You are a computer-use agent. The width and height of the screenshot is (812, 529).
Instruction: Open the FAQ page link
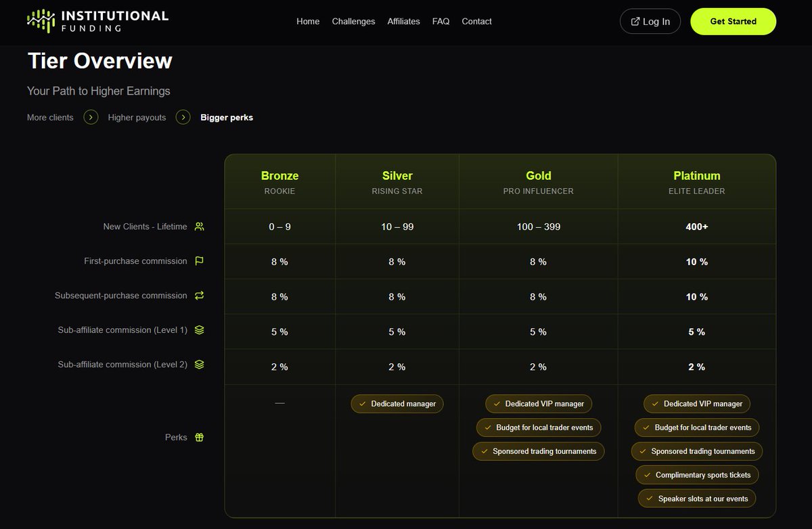[441, 22]
